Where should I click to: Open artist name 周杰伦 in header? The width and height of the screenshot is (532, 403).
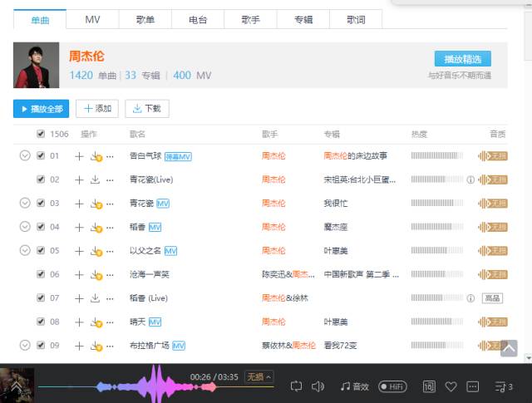pyautogui.click(x=86, y=57)
